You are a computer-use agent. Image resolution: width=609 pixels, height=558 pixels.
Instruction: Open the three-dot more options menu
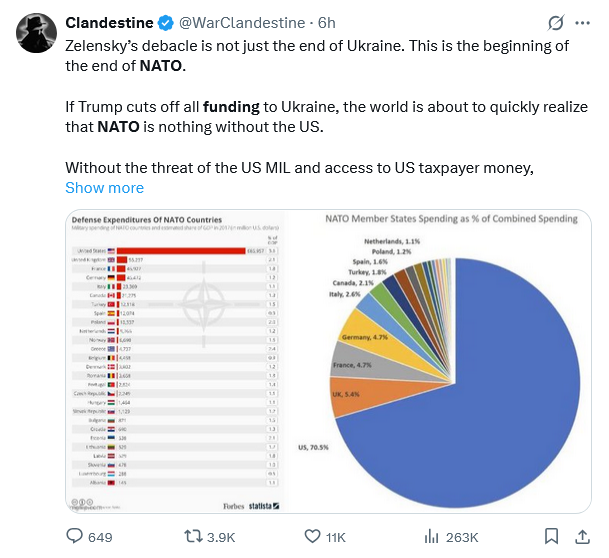tap(585, 23)
